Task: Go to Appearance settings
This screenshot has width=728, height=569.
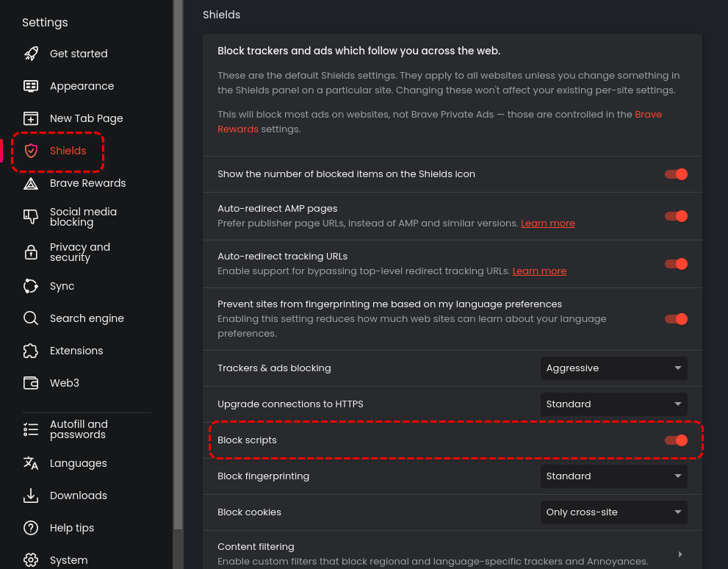Action: point(82,86)
